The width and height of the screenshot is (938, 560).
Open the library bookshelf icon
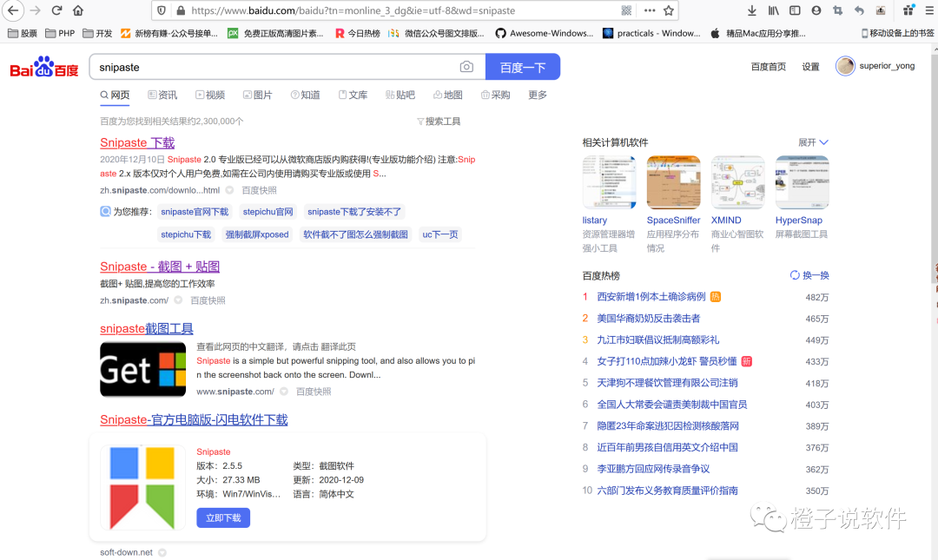point(774,10)
